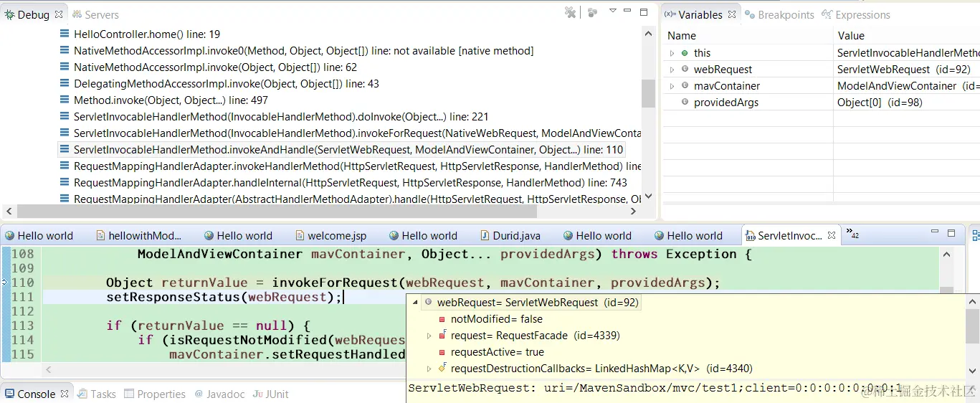Switch to the Javadoc tab
Screen dimensions: 980x403
(x=219, y=394)
